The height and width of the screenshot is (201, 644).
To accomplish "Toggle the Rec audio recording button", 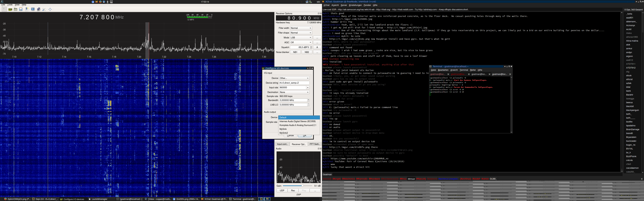I will (x=293, y=190).
